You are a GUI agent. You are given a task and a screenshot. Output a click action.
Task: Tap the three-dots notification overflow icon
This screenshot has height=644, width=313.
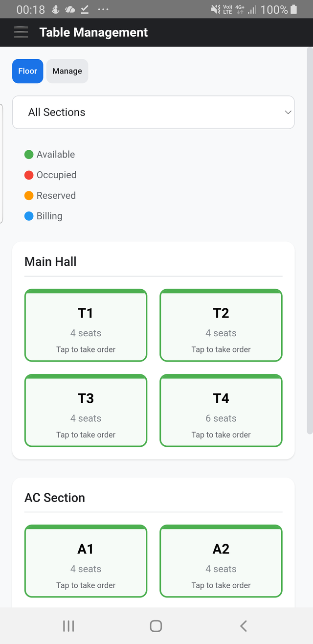click(103, 9)
